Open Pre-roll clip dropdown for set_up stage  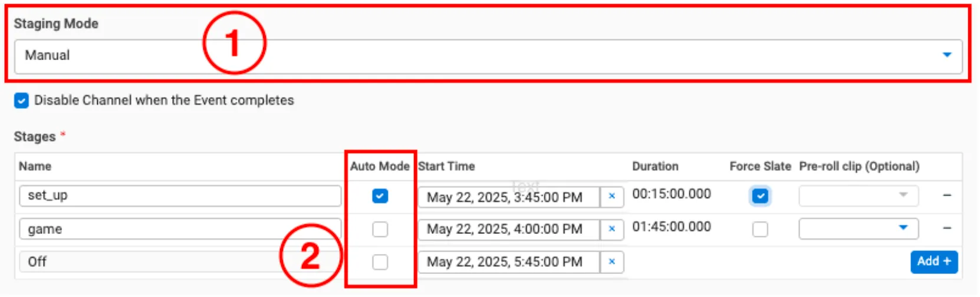(859, 196)
